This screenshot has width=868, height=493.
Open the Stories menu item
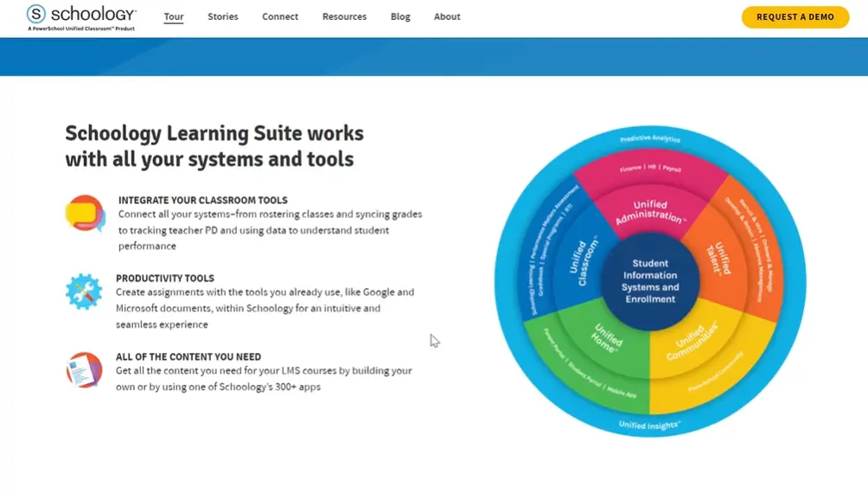point(222,16)
